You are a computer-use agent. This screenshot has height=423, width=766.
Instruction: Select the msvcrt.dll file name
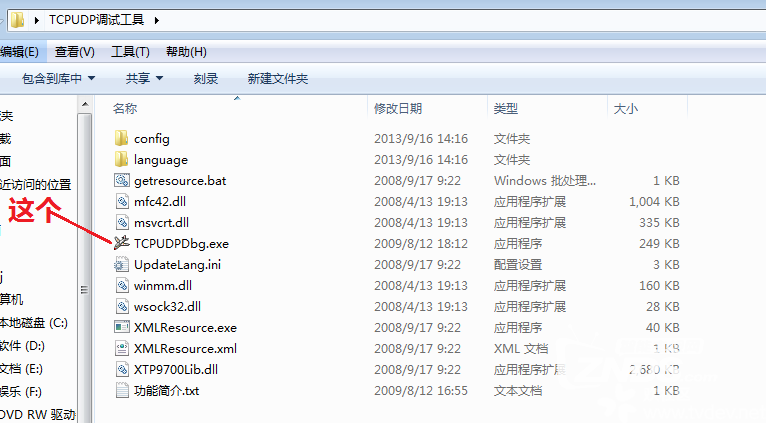point(162,223)
